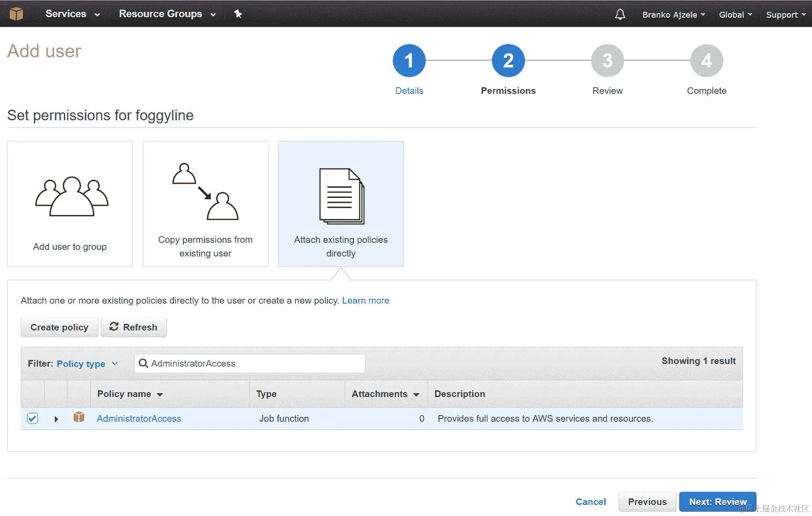
Task: Click the 'Showing 1 result' text
Action: pos(699,361)
